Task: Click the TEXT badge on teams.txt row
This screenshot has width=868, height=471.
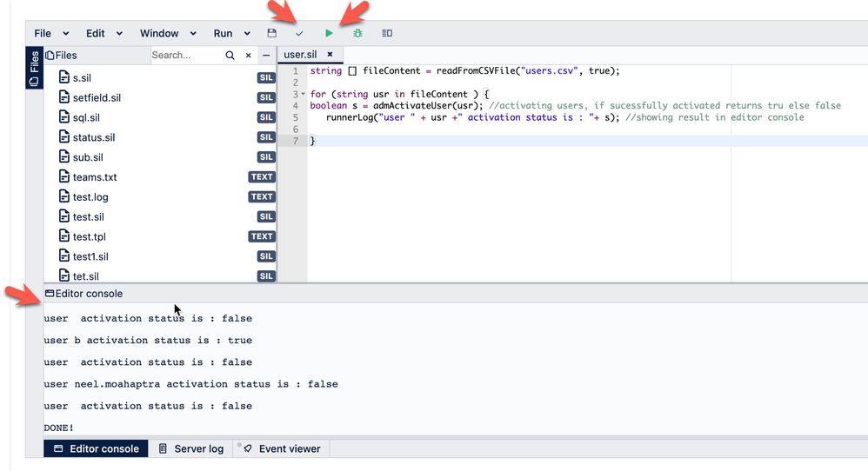Action: (x=262, y=177)
